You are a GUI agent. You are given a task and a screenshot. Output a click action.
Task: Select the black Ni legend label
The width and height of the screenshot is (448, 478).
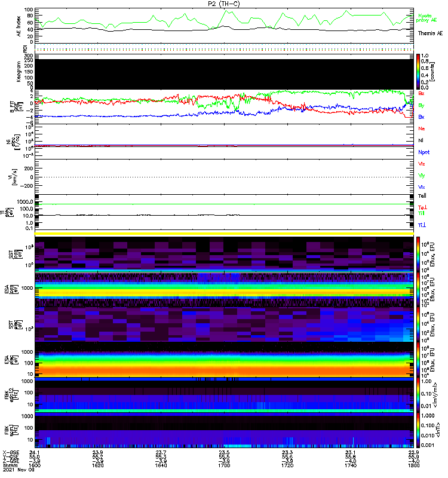point(421,140)
